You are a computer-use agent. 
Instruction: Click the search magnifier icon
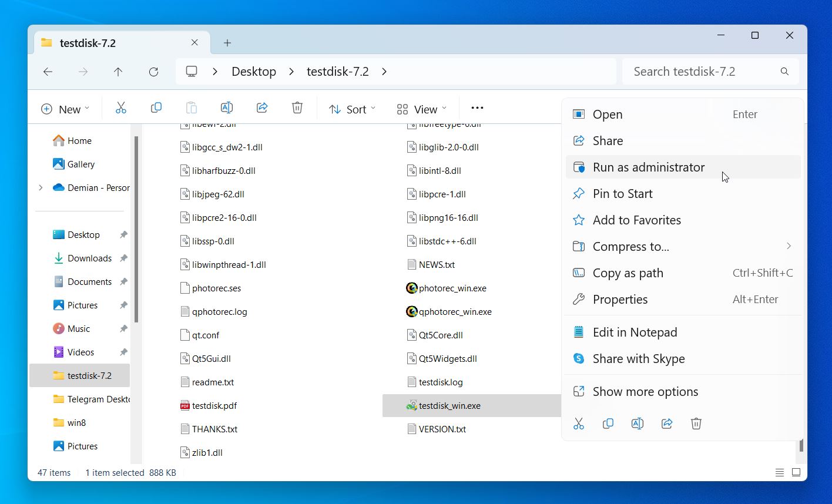point(784,72)
